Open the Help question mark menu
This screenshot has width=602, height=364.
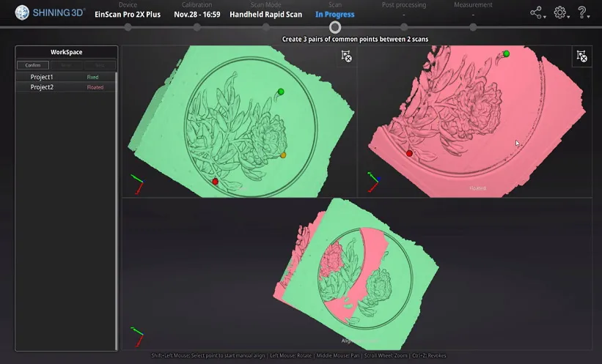point(582,12)
